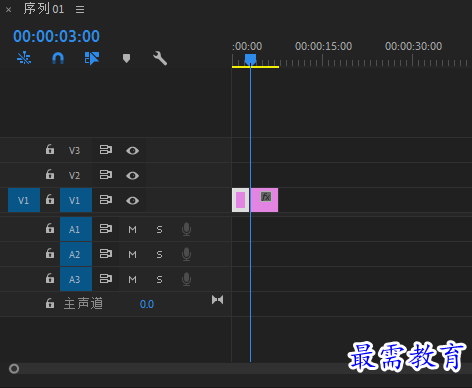Toggle lock on 主声道 master track
This screenshot has height=388, width=472.
click(50, 303)
